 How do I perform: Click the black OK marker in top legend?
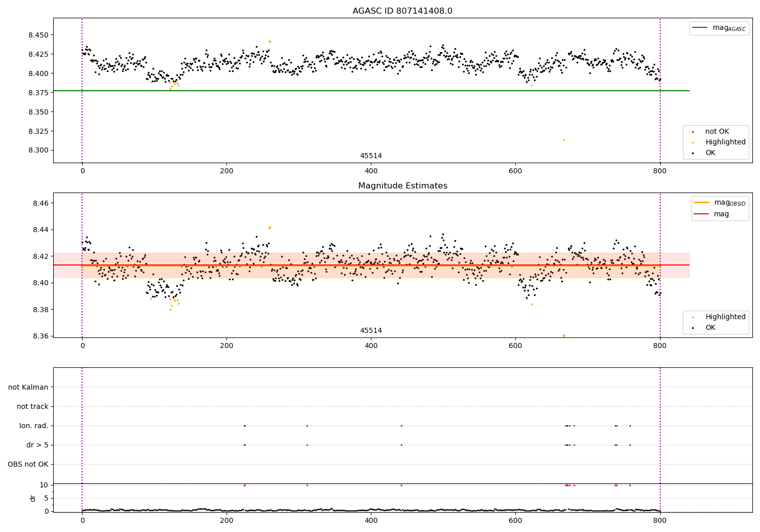693,153
